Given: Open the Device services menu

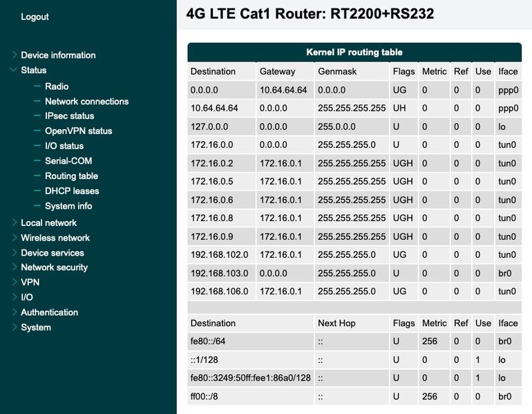Looking at the screenshot, I should pos(53,253).
